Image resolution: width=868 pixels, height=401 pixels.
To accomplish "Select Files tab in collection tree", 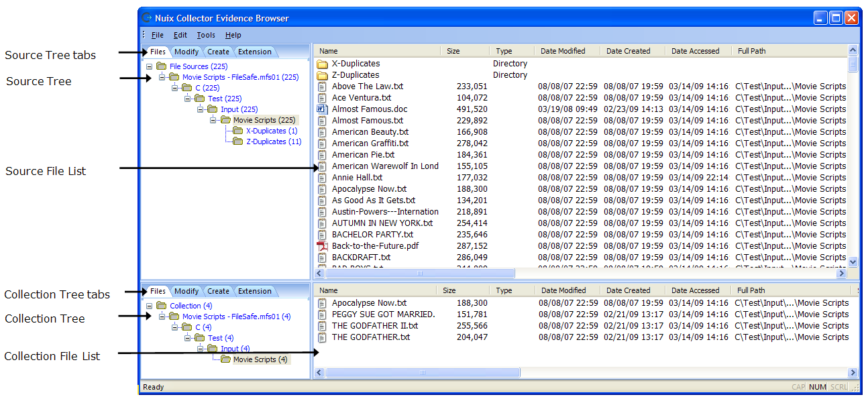I will pyautogui.click(x=158, y=291).
